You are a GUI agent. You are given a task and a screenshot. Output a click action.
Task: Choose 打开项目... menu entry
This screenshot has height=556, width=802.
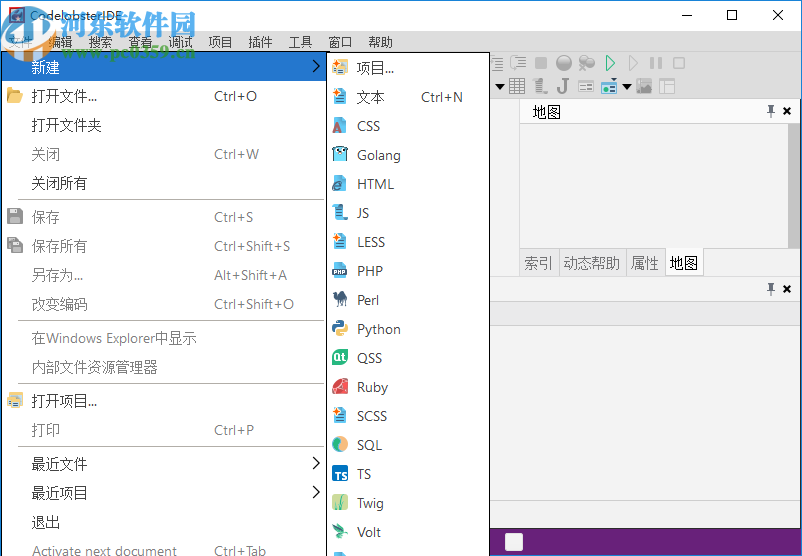164,401
